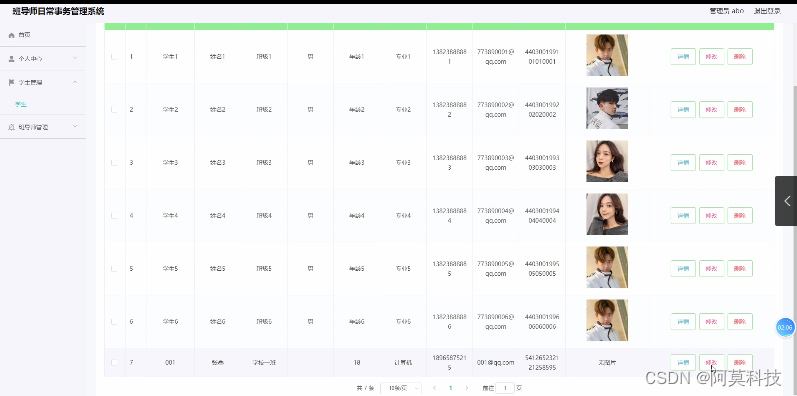This screenshot has height=396, width=797.
Task: Click 删除 in row 6
Action: [740, 321]
